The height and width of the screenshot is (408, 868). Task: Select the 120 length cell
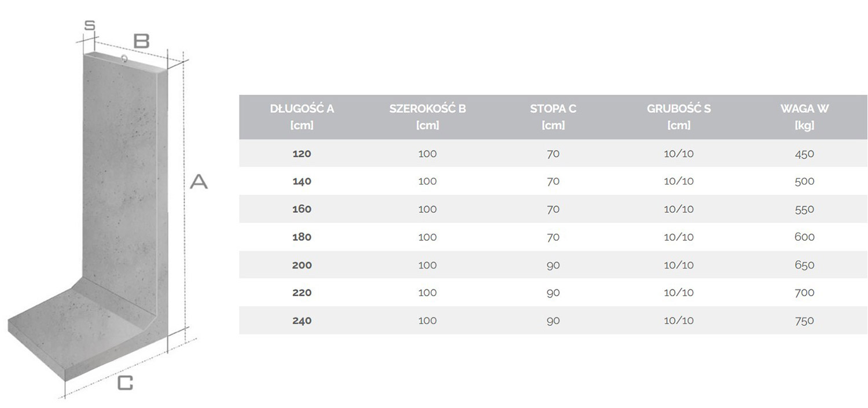click(301, 154)
